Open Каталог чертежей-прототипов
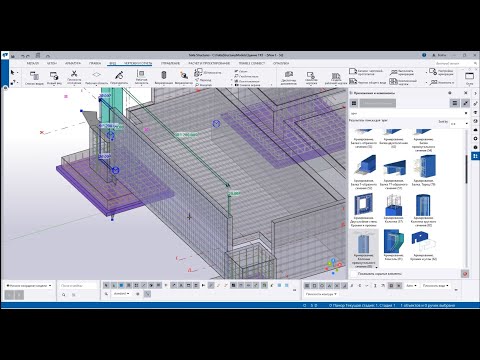480x360 pixels. [366, 72]
